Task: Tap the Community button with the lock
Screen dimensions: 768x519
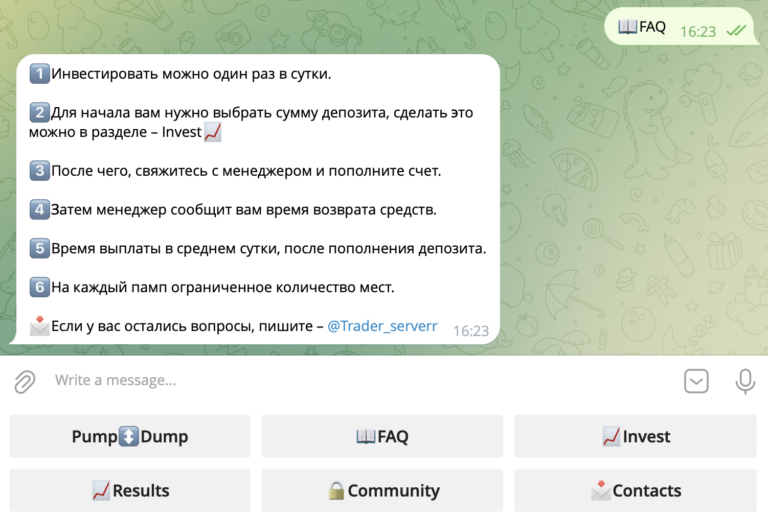Action: tap(382, 490)
